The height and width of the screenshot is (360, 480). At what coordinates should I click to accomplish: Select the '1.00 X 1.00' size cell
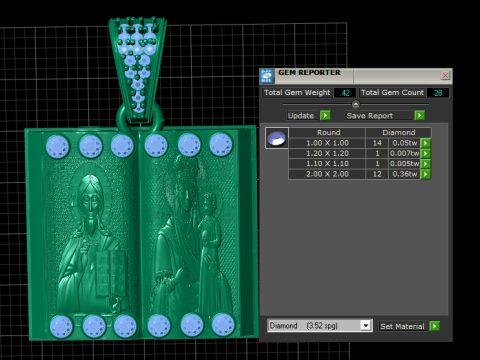click(327, 143)
